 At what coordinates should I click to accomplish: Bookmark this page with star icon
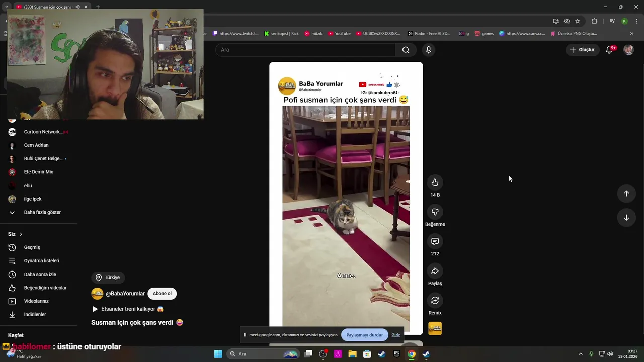point(578,21)
